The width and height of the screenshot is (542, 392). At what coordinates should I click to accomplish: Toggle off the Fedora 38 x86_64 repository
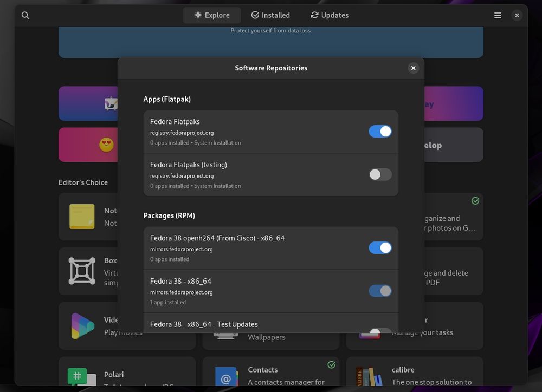pyautogui.click(x=380, y=291)
